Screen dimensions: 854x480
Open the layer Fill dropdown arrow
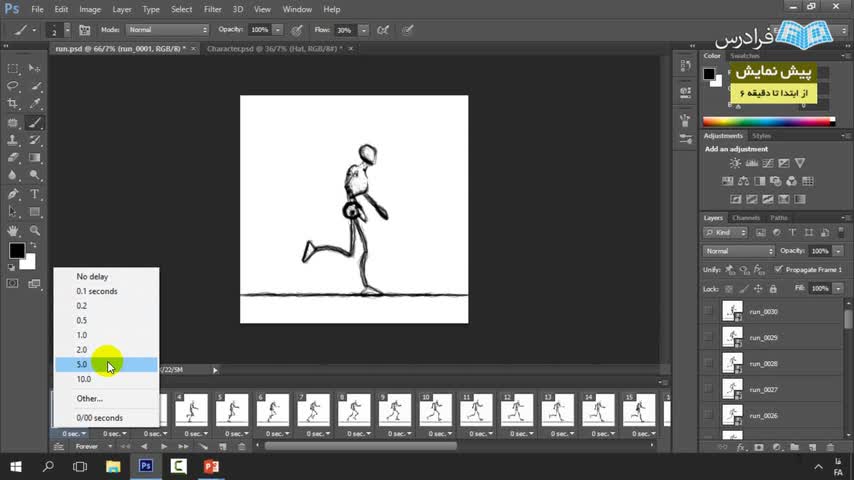pyautogui.click(x=839, y=288)
